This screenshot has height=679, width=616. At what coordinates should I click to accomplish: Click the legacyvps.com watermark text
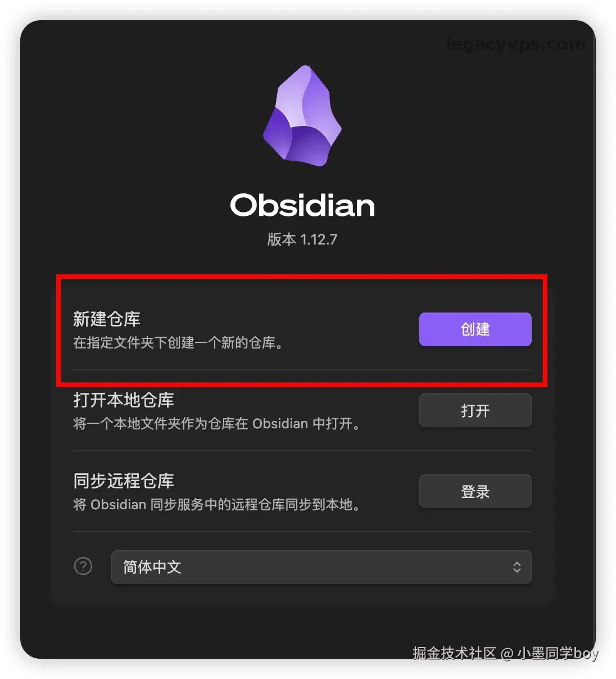click(x=515, y=44)
